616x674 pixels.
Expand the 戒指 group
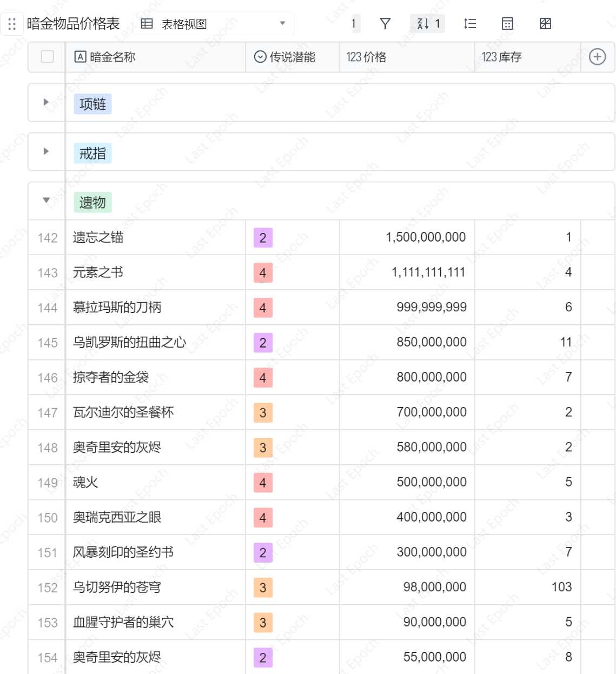(46, 151)
